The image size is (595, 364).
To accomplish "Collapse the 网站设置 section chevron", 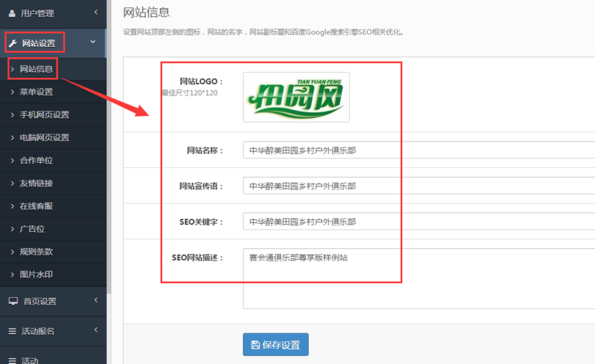I will [x=93, y=42].
